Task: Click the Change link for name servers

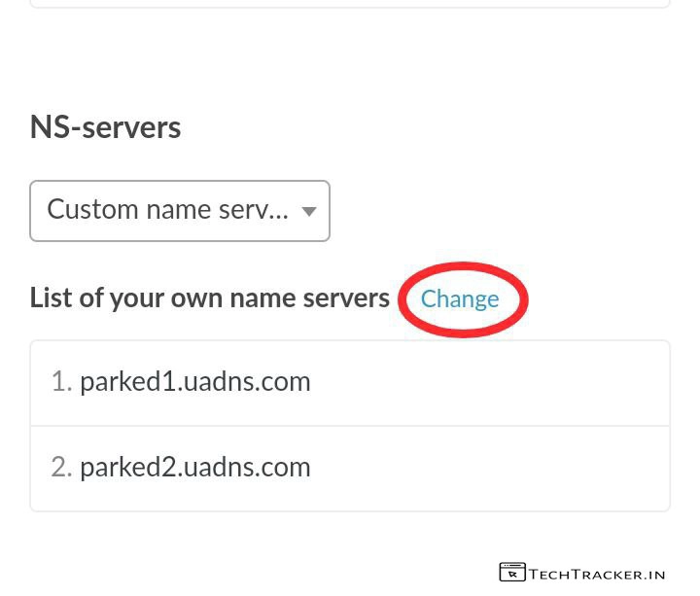Action: (x=460, y=298)
